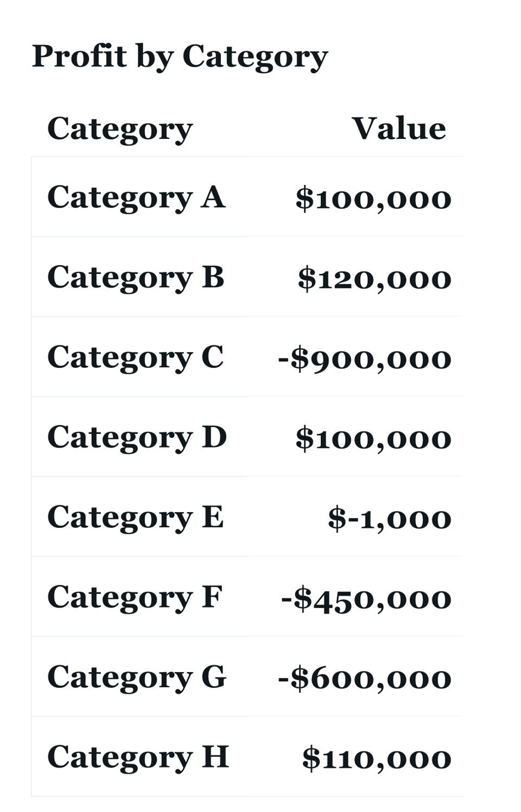Select the $-1,000 value cell
The height and width of the screenshot is (812, 521).
point(390,519)
